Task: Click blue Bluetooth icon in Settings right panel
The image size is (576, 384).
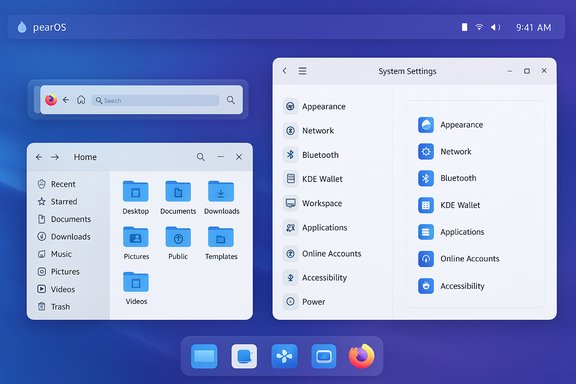Action: click(426, 178)
